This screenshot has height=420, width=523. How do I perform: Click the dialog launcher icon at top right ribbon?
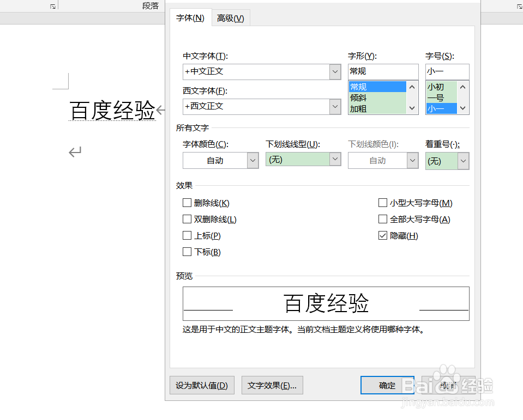click(519, 7)
